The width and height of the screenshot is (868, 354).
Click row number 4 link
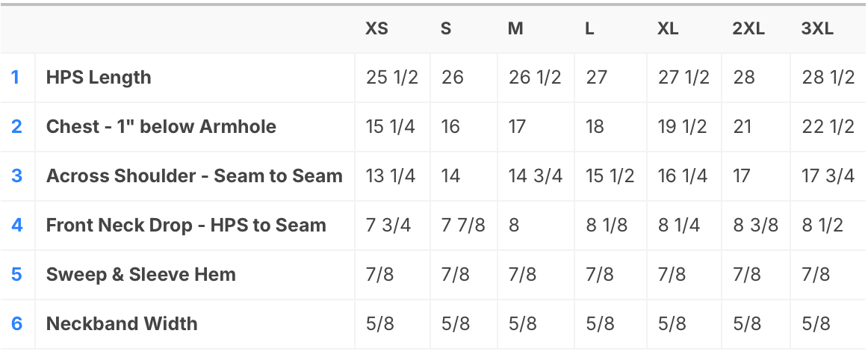click(x=17, y=225)
